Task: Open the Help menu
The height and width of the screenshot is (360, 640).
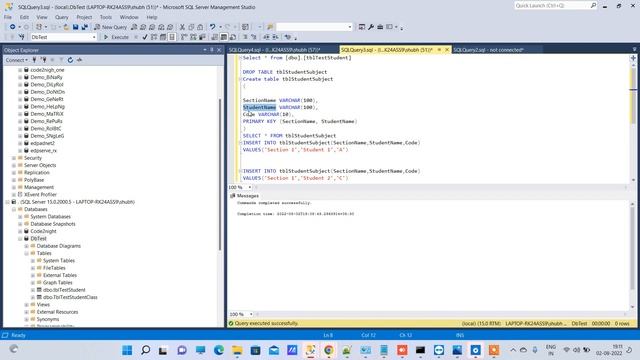Action: point(152,17)
